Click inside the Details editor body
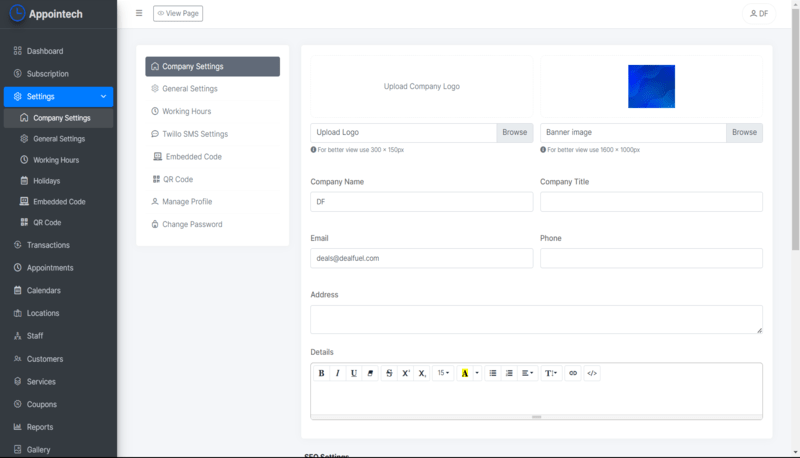This screenshot has height=458, width=800. [x=536, y=399]
